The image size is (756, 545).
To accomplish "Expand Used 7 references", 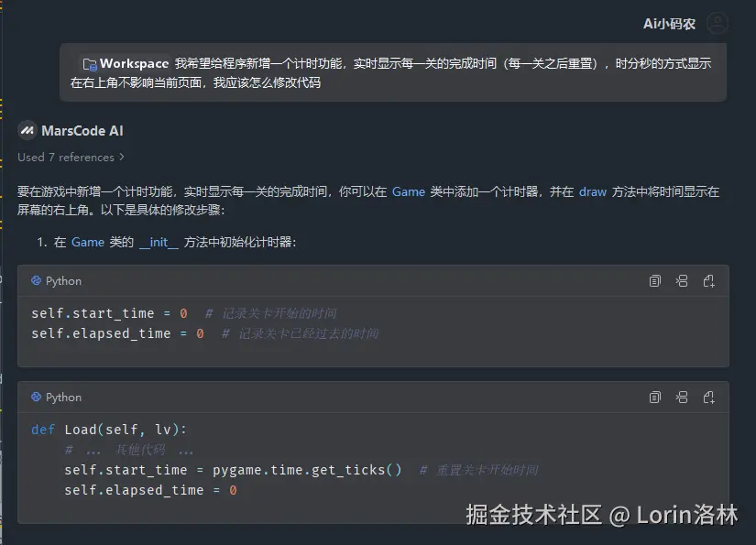I will (x=71, y=158).
